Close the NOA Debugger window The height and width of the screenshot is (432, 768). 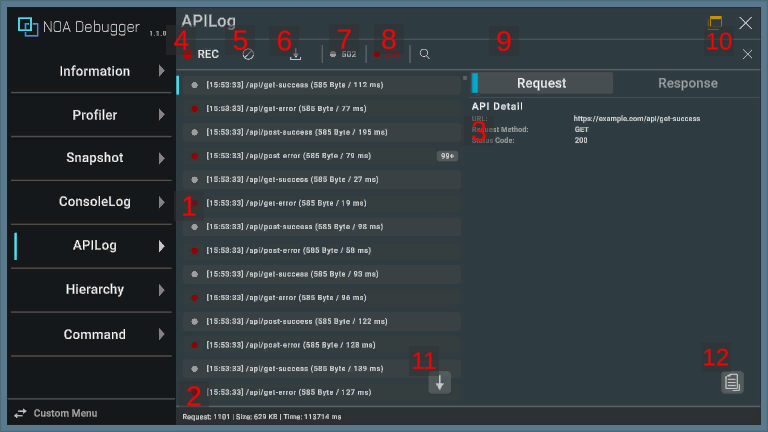point(745,23)
